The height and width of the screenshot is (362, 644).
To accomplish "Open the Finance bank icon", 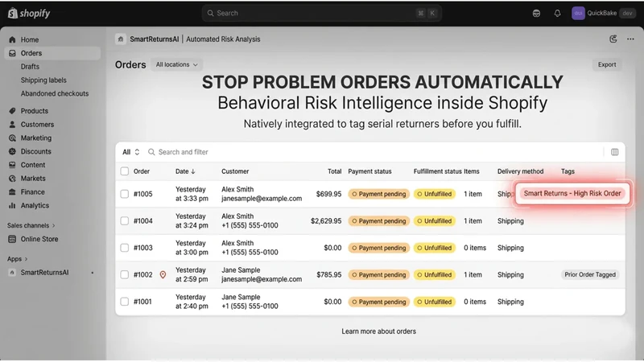I will point(12,192).
